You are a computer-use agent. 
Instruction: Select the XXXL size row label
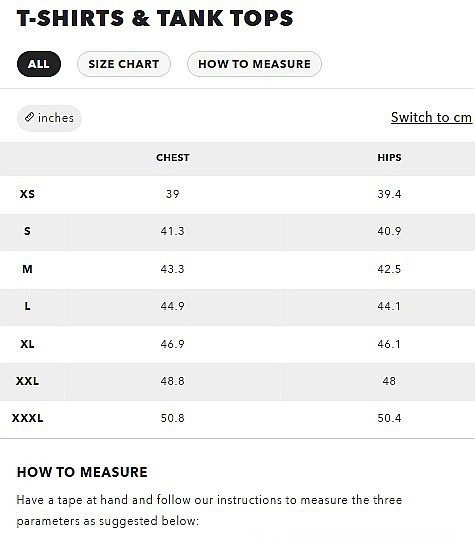click(27, 418)
